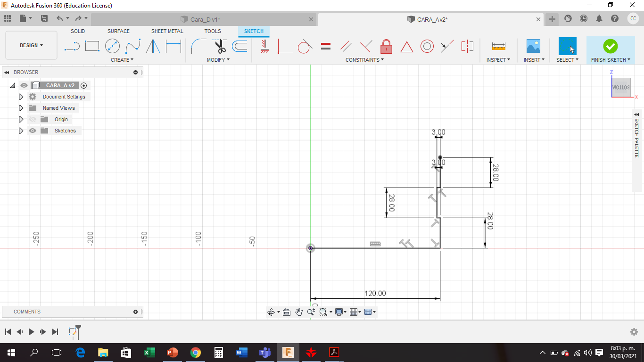Open the data panel grid icon

pos(7,18)
